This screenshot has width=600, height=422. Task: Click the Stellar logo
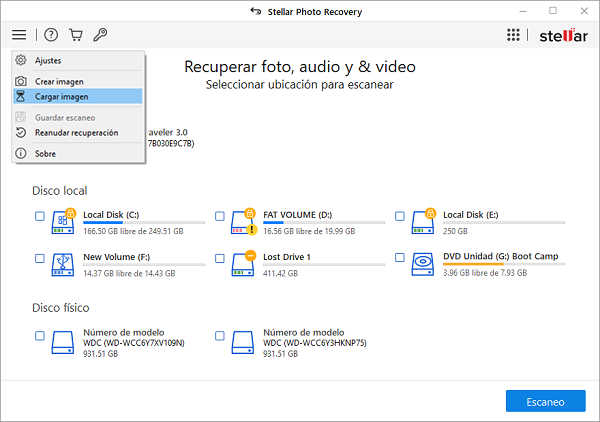563,36
